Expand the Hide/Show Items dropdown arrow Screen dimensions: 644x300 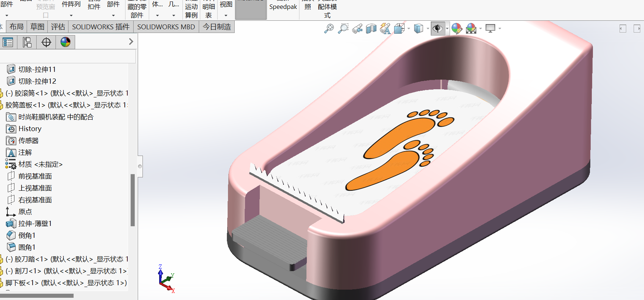pyautogui.click(x=447, y=29)
